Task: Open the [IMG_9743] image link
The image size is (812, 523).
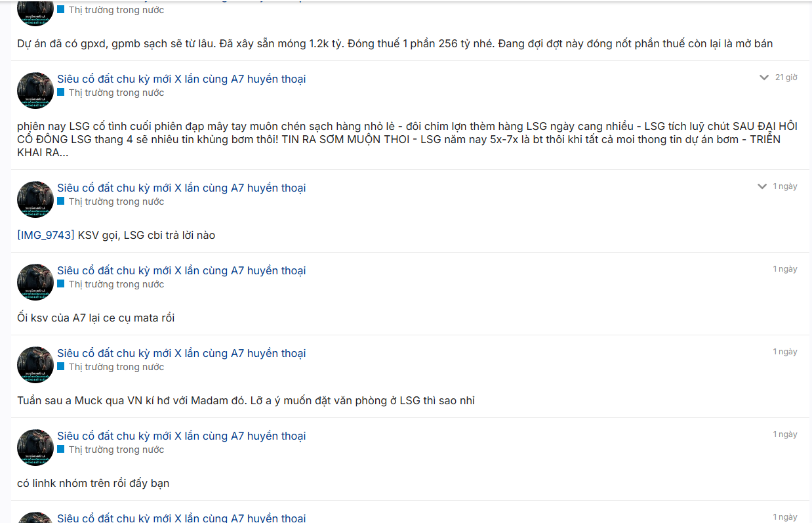Action: click(46, 235)
